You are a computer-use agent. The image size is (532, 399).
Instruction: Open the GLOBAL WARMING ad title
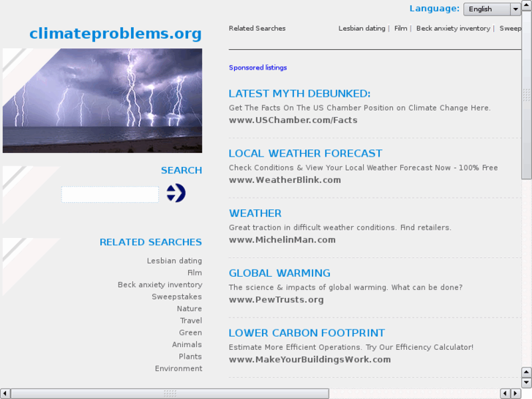(x=280, y=273)
